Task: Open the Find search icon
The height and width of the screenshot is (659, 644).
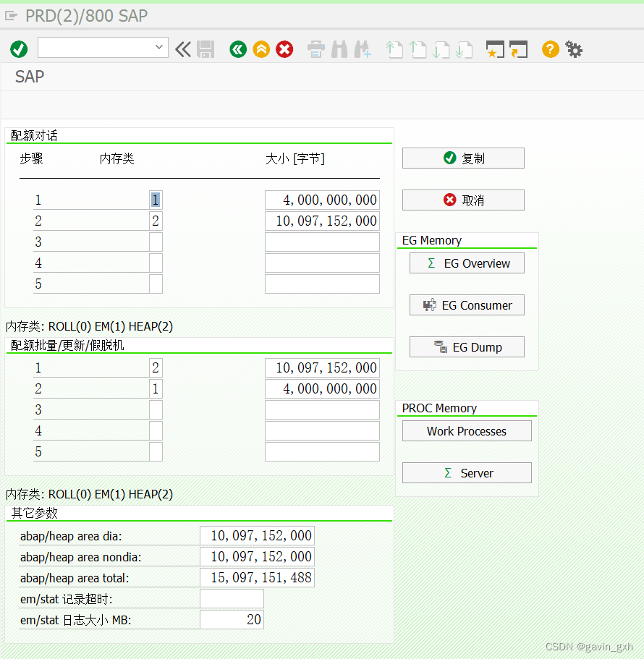Action: pyautogui.click(x=339, y=49)
